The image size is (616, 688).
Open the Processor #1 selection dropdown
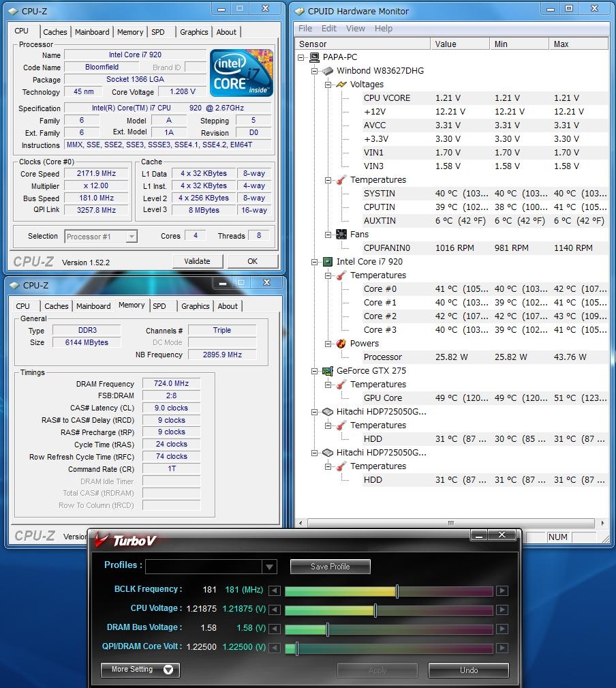coord(131,237)
